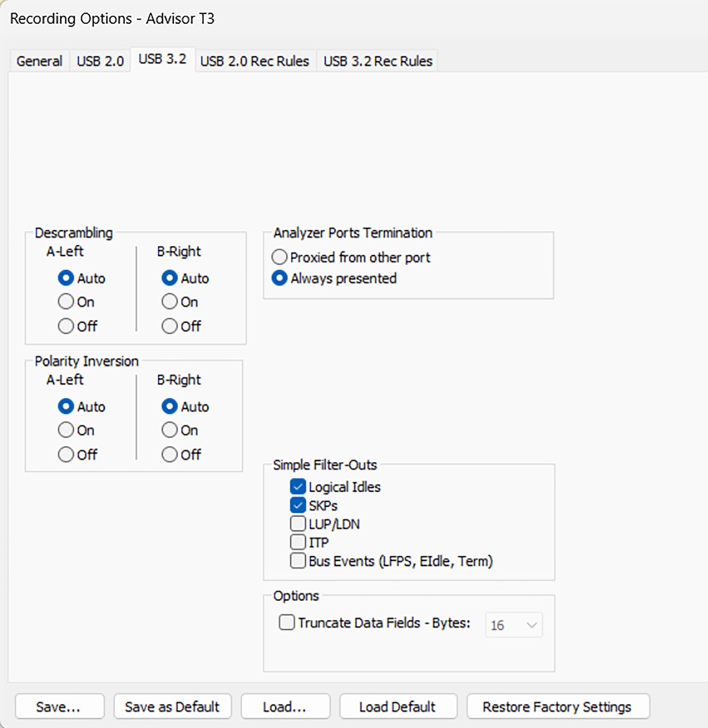Disable the SKPs filter-out checkbox
Screen dimensions: 708x728
coord(298,505)
